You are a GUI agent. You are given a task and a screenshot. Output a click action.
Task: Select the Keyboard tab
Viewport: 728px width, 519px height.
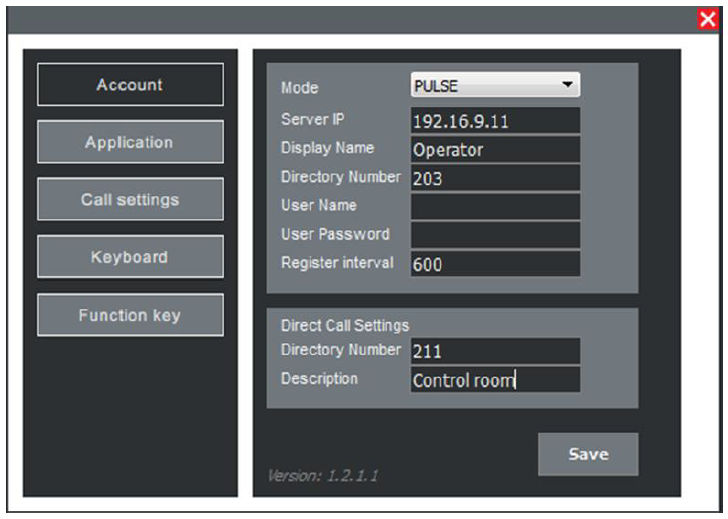pyautogui.click(x=130, y=257)
